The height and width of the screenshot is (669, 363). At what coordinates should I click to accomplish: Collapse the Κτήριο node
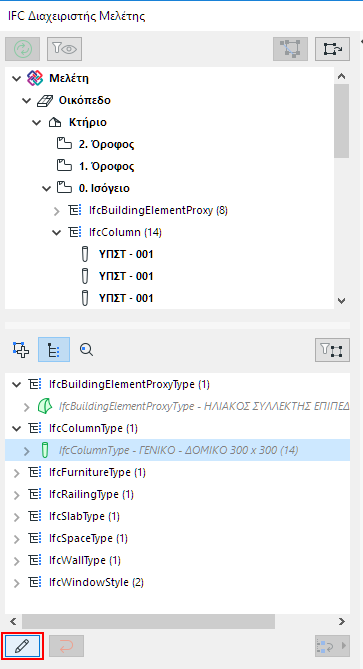[x=37, y=123]
